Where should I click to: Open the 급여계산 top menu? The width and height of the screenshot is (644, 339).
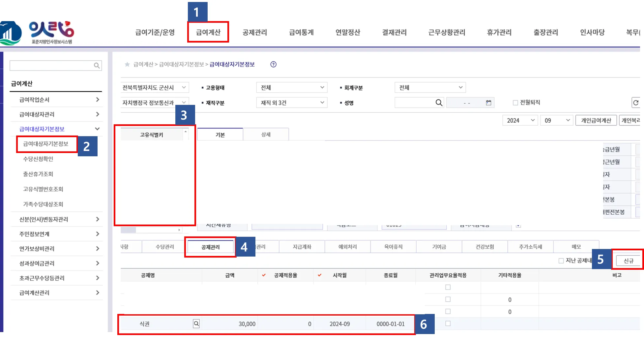click(208, 32)
